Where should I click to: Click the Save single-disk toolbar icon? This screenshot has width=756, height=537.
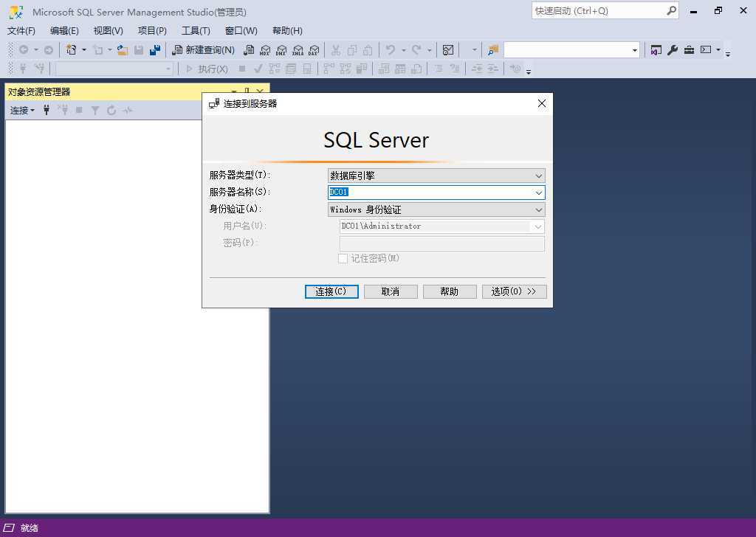pyautogui.click(x=139, y=49)
